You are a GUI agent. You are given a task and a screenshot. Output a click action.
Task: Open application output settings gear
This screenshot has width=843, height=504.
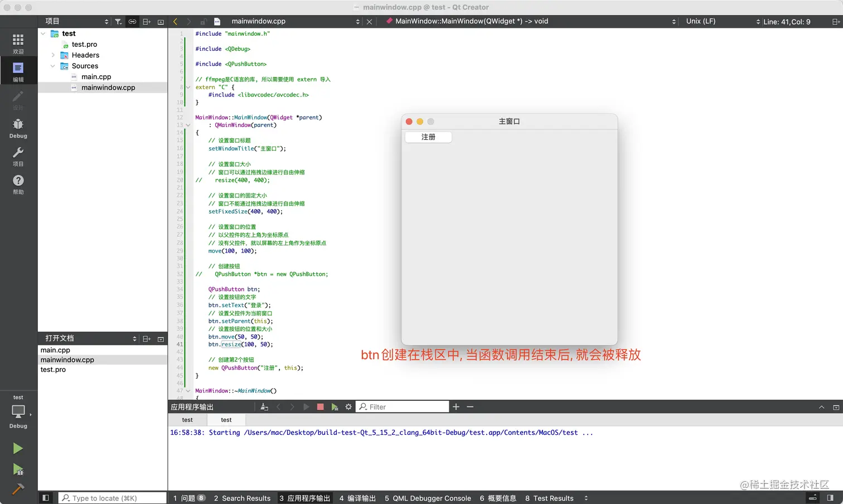point(348,407)
